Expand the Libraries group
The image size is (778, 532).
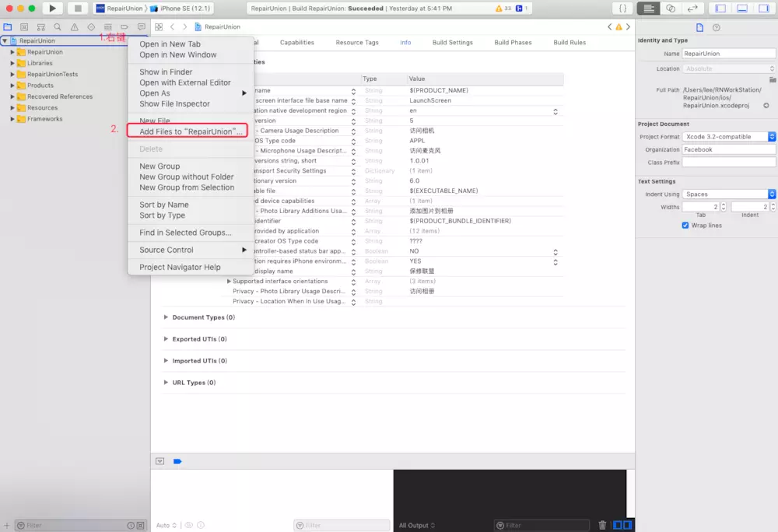pos(12,63)
